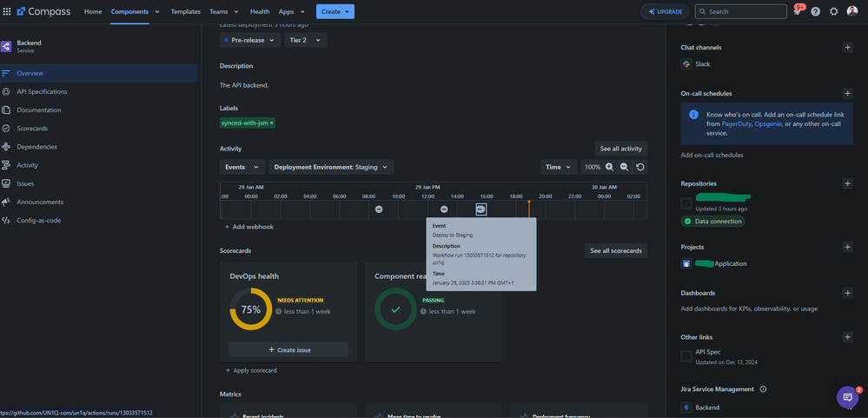This screenshot has width=868, height=418.
Task: Change the Tier 2 dropdown
Action: click(306, 40)
